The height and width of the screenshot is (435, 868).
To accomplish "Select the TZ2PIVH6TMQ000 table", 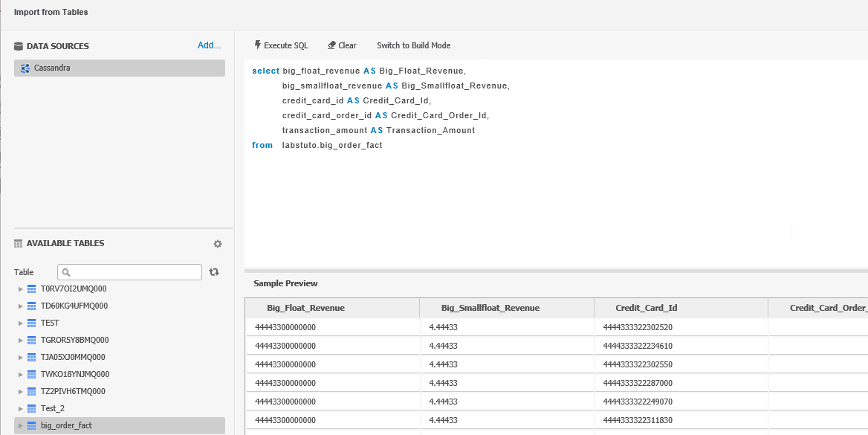I will click(73, 392).
